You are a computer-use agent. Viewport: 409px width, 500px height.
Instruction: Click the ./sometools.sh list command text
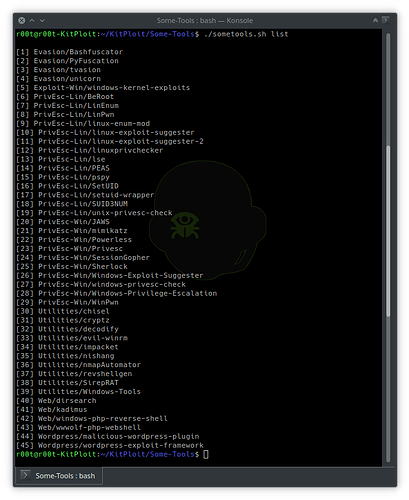pyautogui.click(x=246, y=34)
